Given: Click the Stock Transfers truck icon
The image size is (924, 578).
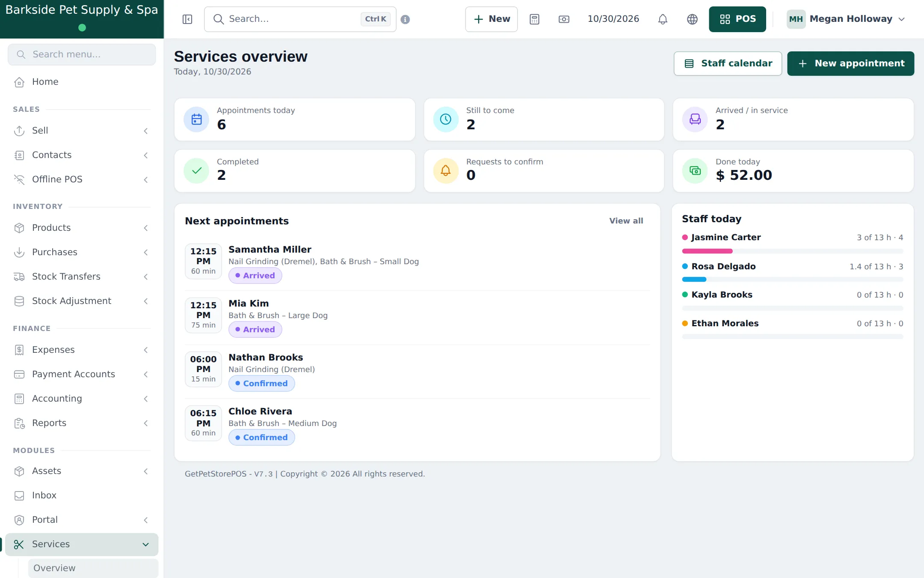Looking at the screenshot, I should coord(19,277).
